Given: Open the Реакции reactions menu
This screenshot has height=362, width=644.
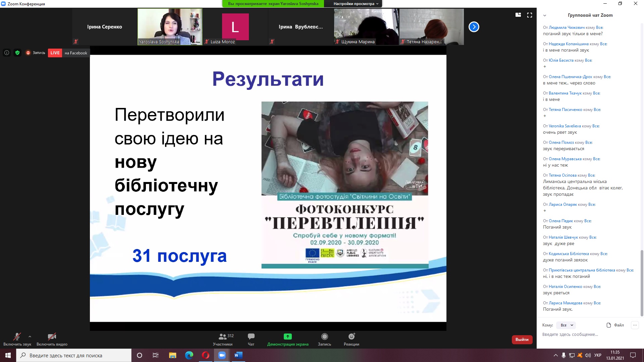Looking at the screenshot, I should coord(352,339).
